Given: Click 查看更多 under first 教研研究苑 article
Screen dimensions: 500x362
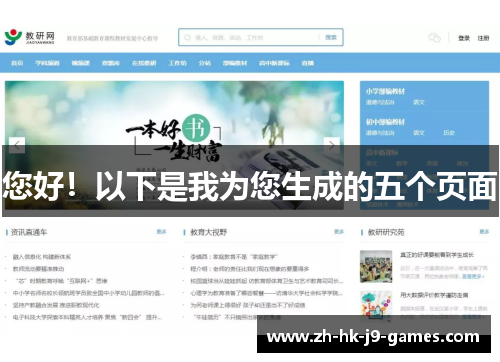Looking at the screenshot, I should [473, 276].
